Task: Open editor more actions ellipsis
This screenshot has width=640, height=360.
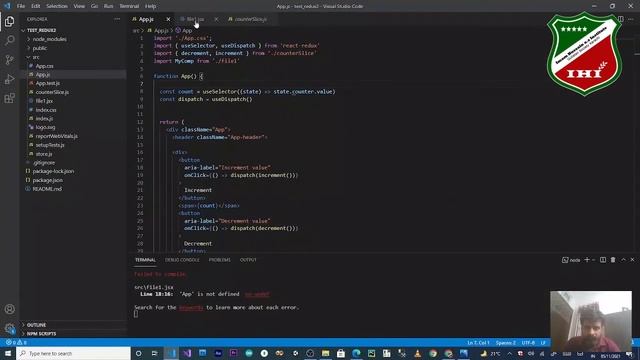Action: 631,19
